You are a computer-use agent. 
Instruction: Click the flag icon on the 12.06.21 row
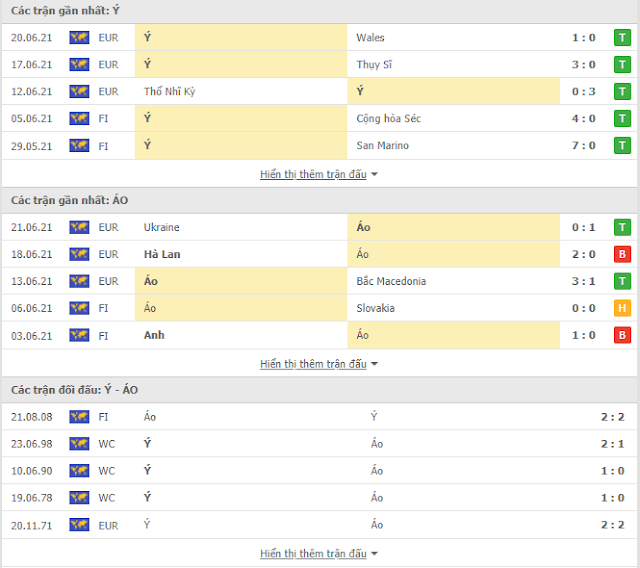(x=79, y=91)
